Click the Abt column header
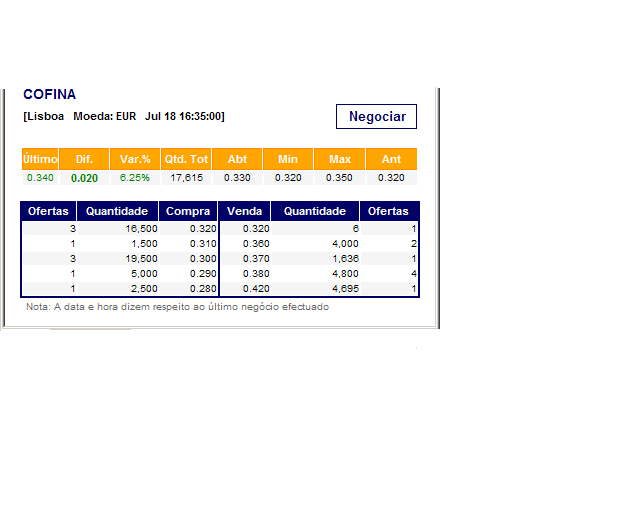Viewport: 640px width, 512px height. tap(237, 159)
